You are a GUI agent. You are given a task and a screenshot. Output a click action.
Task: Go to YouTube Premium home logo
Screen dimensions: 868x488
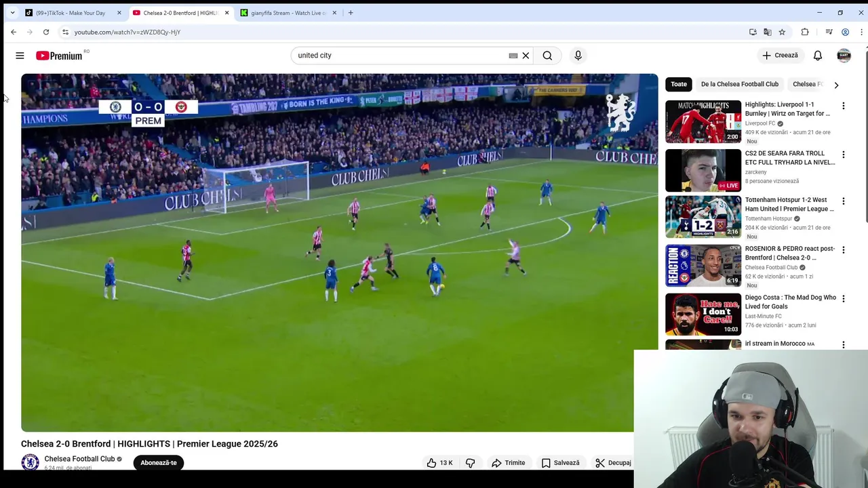[x=59, y=56]
